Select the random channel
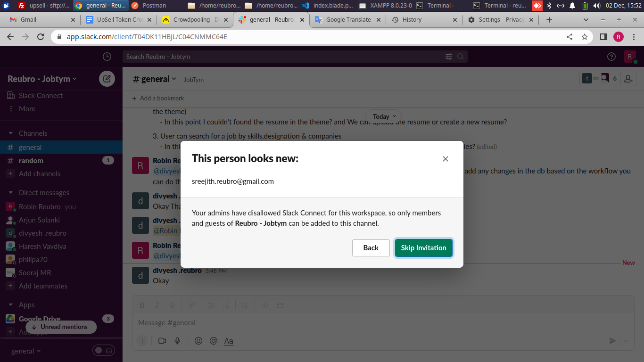Screen dimensions: 644x362 point(61,161)
